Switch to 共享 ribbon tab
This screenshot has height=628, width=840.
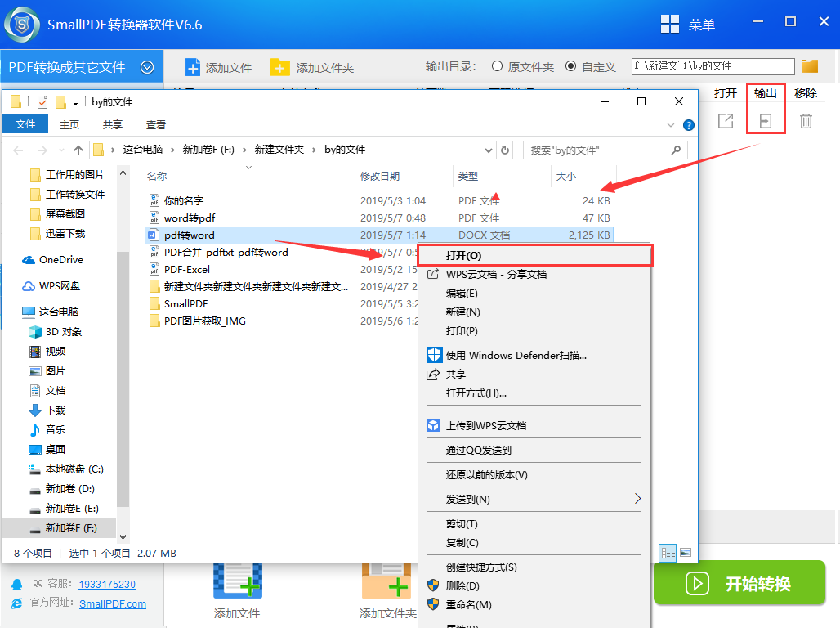point(113,124)
